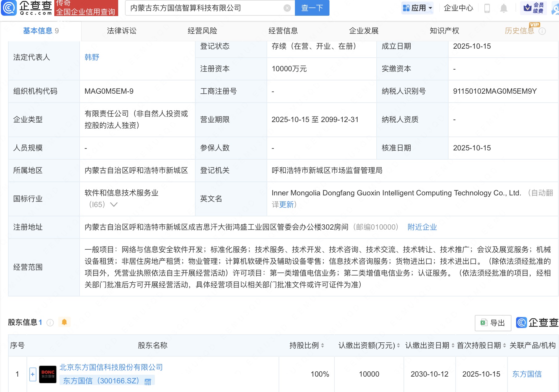The width and height of the screenshot is (559, 392).
Task: Expand the industry classification I65 chevron
Action: point(114,205)
